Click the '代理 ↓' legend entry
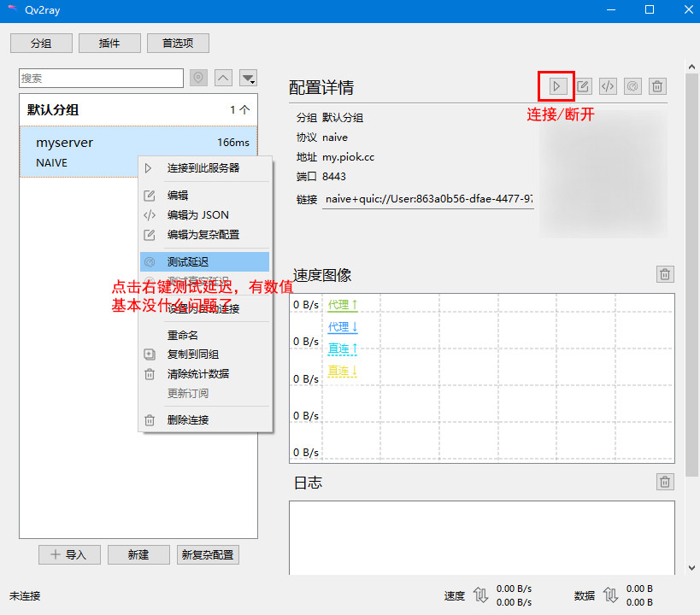Image resolution: width=700 pixels, height=615 pixels. pyautogui.click(x=343, y=327)
